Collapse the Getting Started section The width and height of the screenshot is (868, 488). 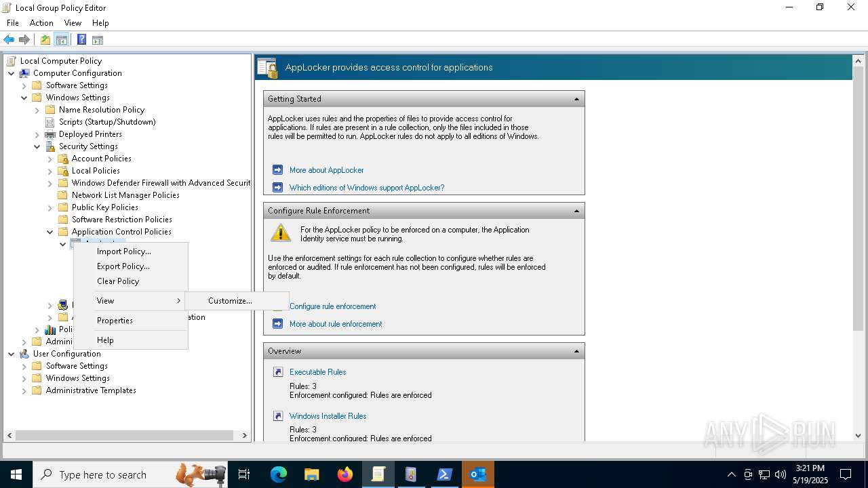[x=576, y=99]
